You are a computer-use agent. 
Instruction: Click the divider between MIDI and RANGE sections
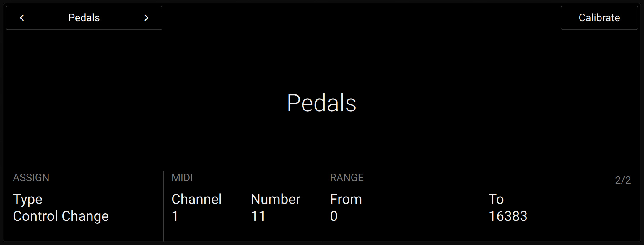click(x=322, y=207)
